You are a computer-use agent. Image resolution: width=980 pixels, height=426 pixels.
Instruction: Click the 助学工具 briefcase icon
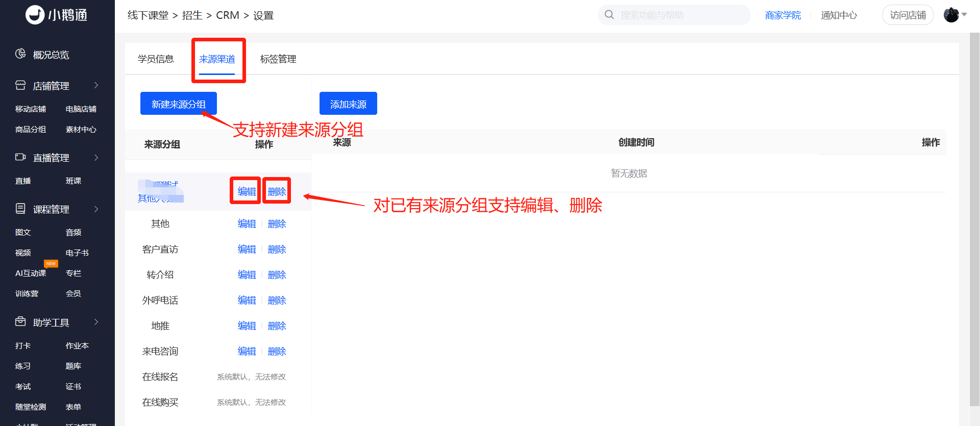click(x=20, y=322)
